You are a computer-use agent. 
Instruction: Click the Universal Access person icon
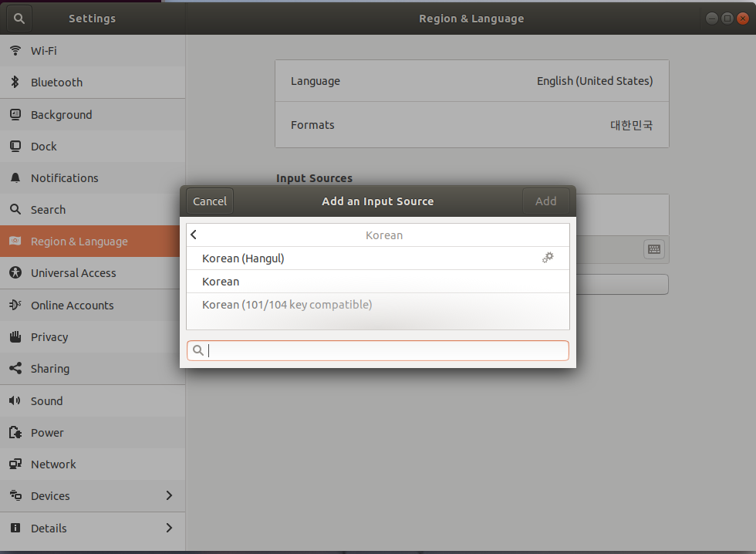click(15, 272)
